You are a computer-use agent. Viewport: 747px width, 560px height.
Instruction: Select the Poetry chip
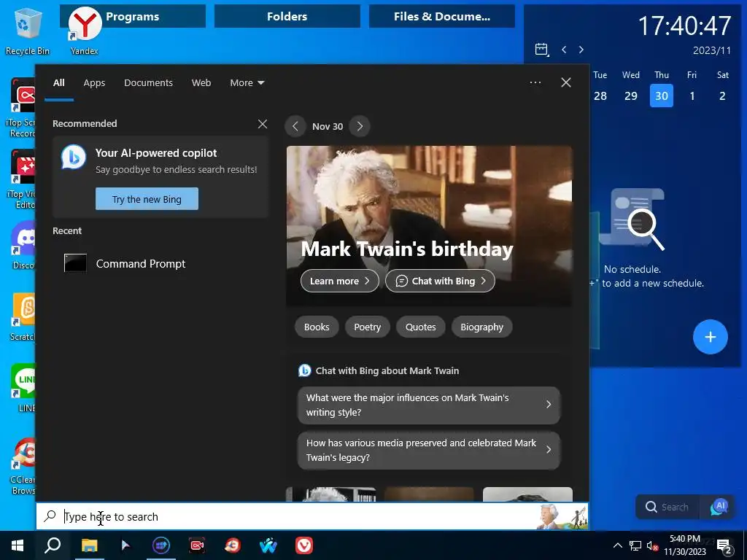coord(368,327)
